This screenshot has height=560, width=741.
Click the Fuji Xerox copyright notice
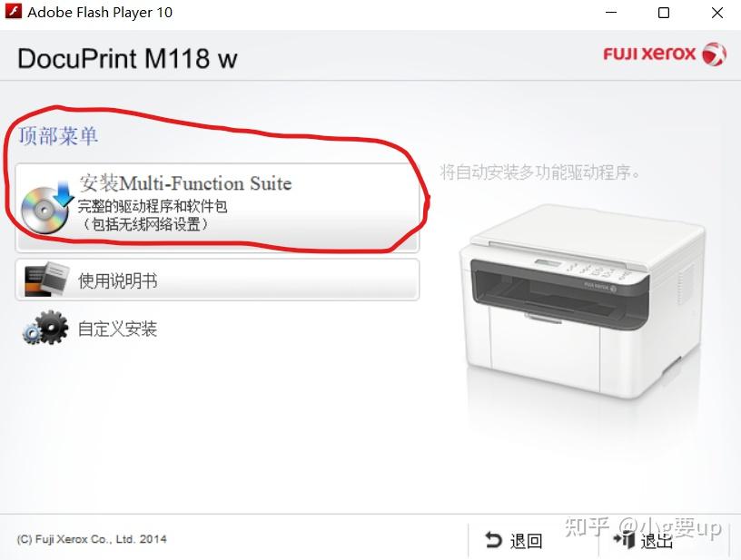92,539
